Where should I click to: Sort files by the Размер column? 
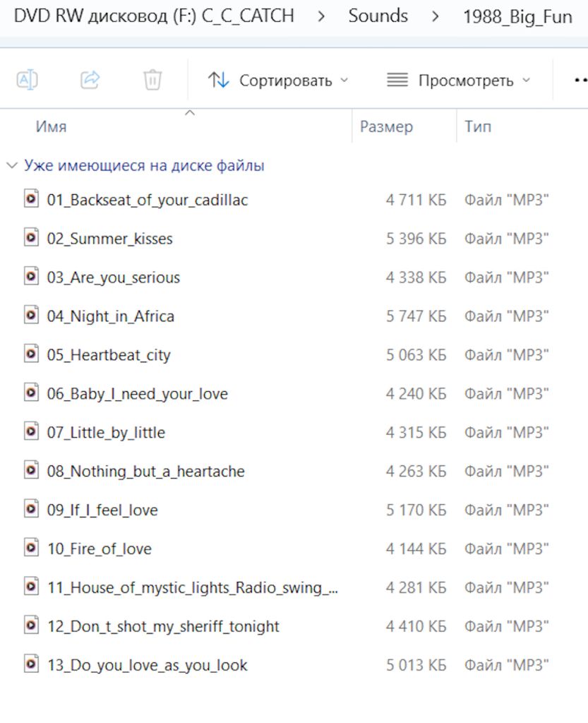pos(386,126)
